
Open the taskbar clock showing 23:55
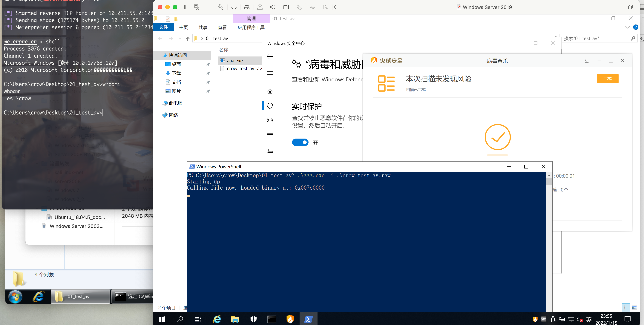[606, 319]
